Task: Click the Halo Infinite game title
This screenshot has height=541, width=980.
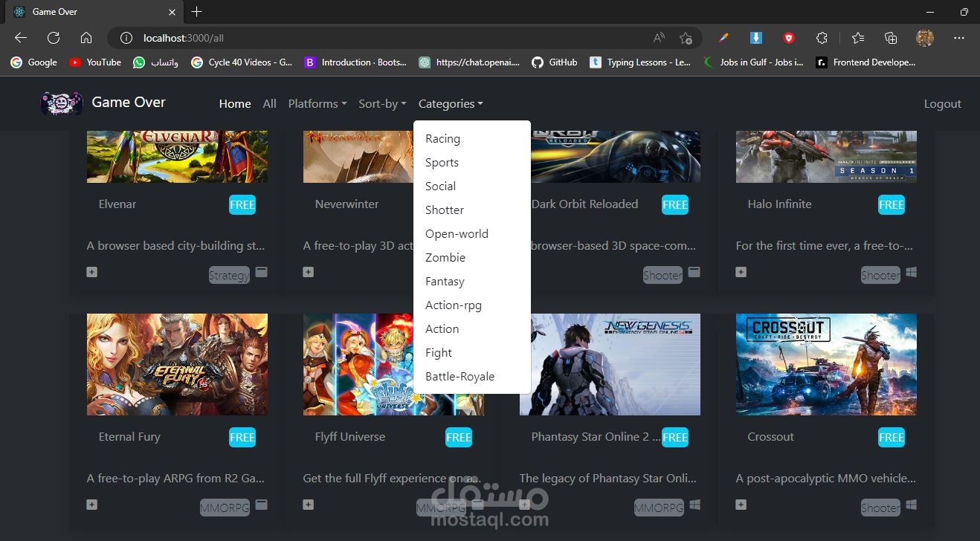Action: [x=779, y=204]
